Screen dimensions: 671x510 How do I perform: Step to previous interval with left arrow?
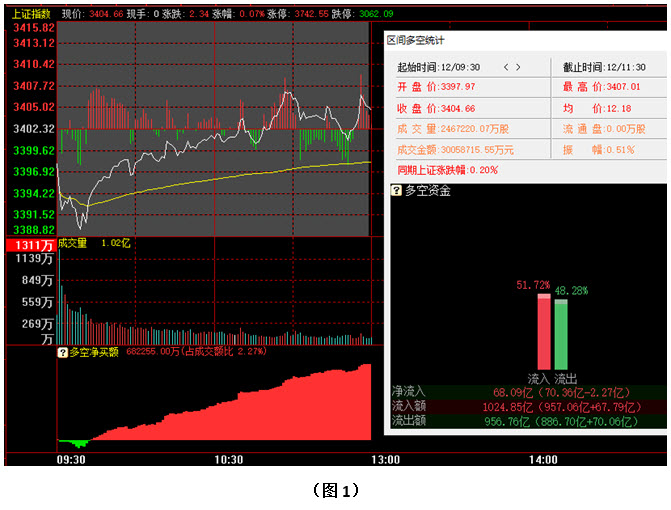(x=506, y=67)
